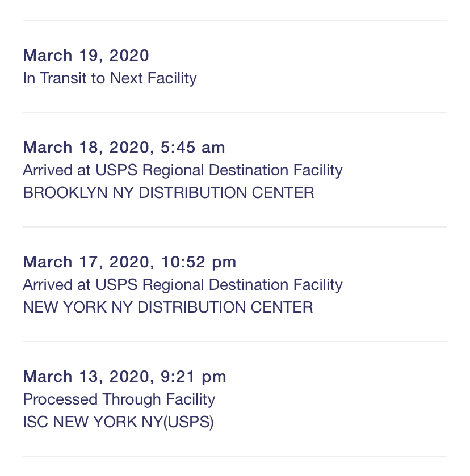Select the Processed Through Facility status
The width and height of the screenshot is (470, 476).
click(x=119, y=399)
